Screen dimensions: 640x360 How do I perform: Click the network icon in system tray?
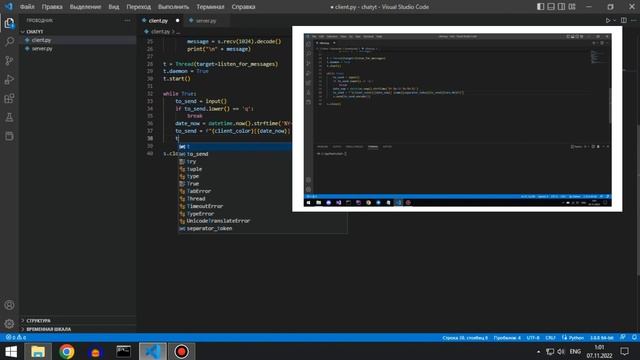coord(550,351)
